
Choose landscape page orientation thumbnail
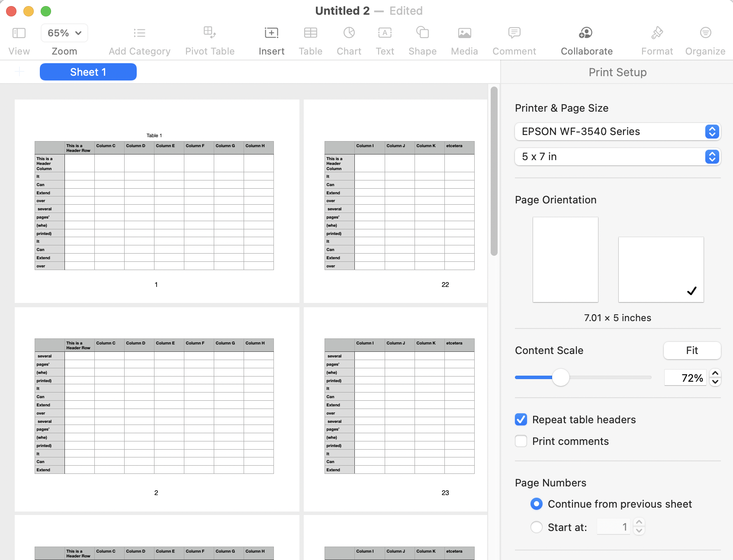[661, 270]
